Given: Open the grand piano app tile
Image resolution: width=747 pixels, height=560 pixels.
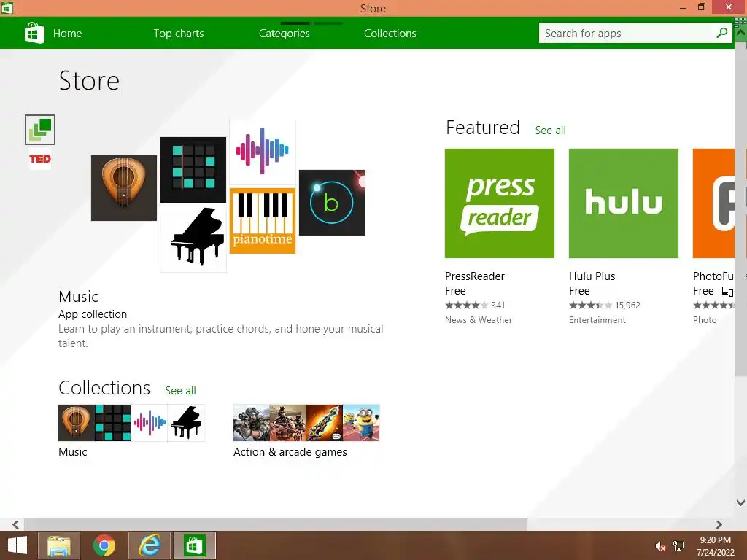Looking at the screenshot, I should tap(193, 239).
